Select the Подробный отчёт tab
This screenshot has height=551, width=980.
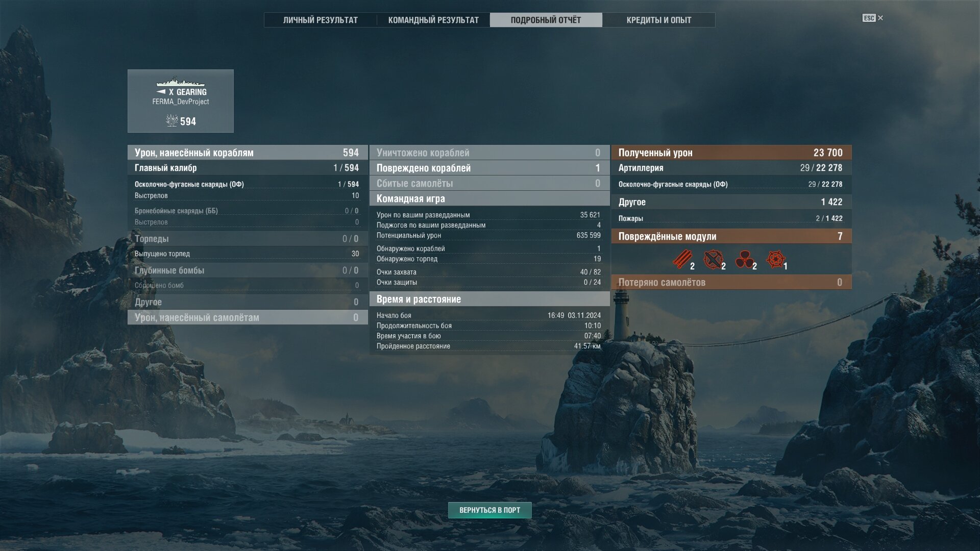pos(546,20)
